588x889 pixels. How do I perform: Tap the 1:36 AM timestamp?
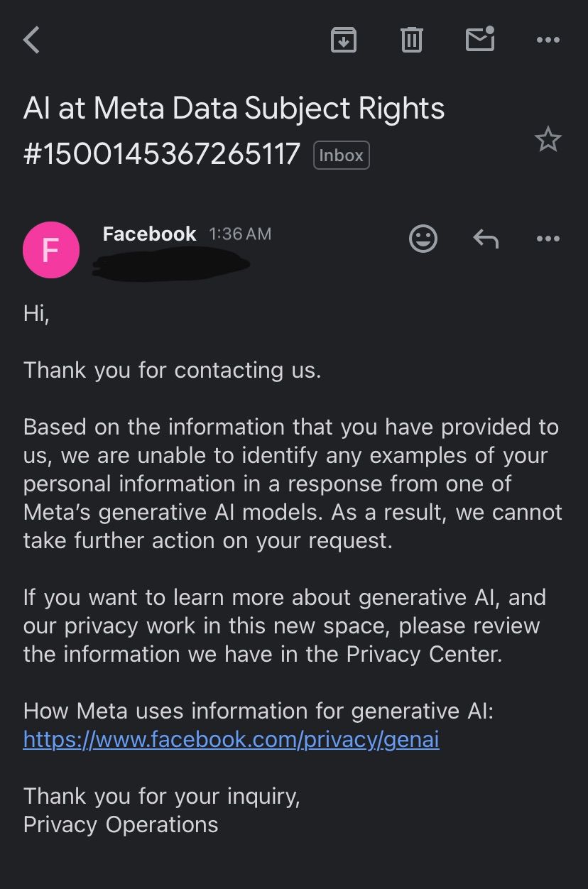[x=240, y=234]
